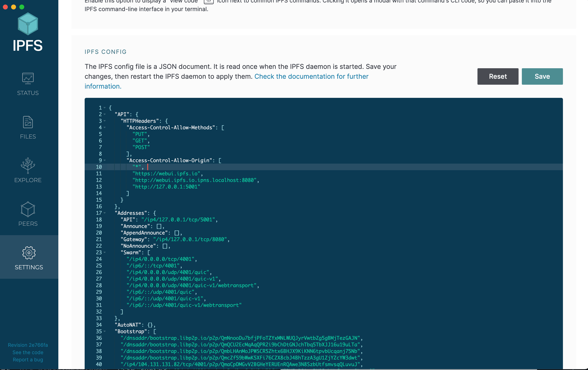The image size is (588, 370).
Task: Collapse the "Addresses" block fold arrow
Action: (105, 213)
